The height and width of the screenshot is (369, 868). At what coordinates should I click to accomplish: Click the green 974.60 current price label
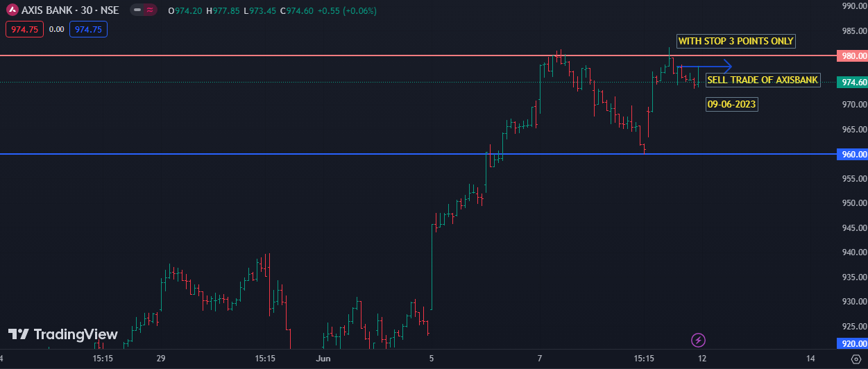tap(852, 83)
